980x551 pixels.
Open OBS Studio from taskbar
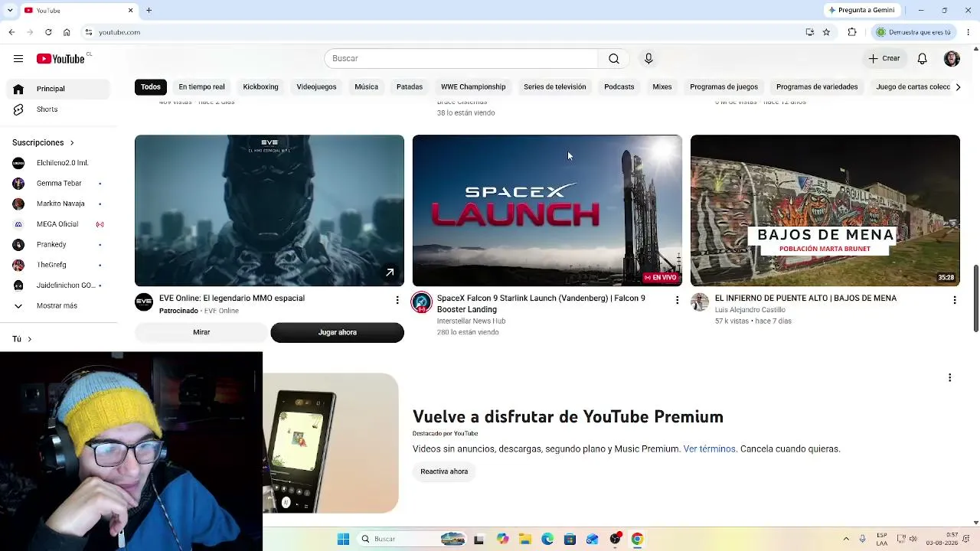pyautogui.click(x=615, y=539)
